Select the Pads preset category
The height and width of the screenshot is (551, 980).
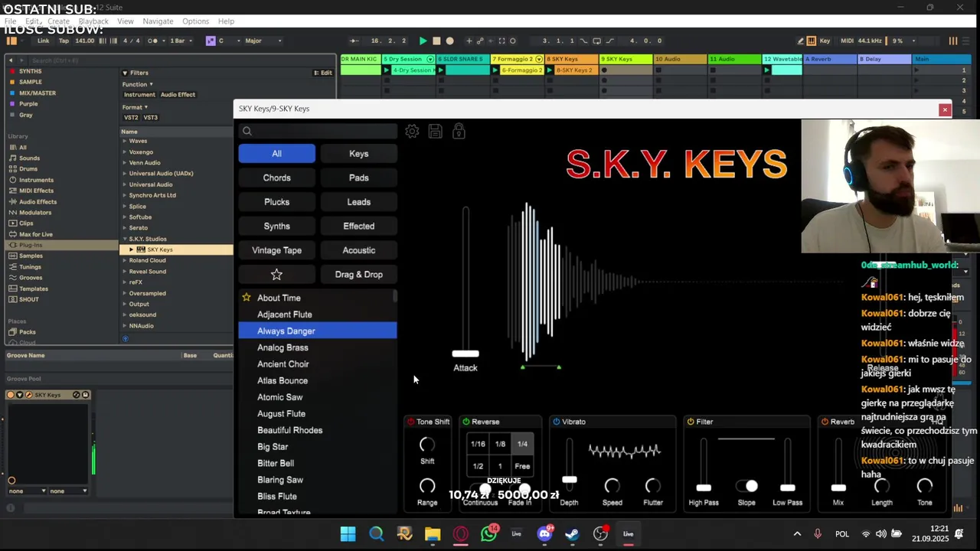tap(358, 178)
